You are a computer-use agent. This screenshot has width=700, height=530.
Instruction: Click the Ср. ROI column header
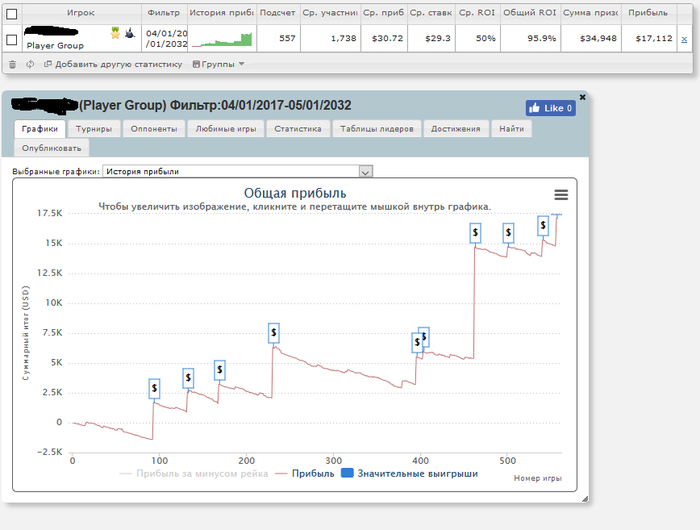[x=477, y=13]
